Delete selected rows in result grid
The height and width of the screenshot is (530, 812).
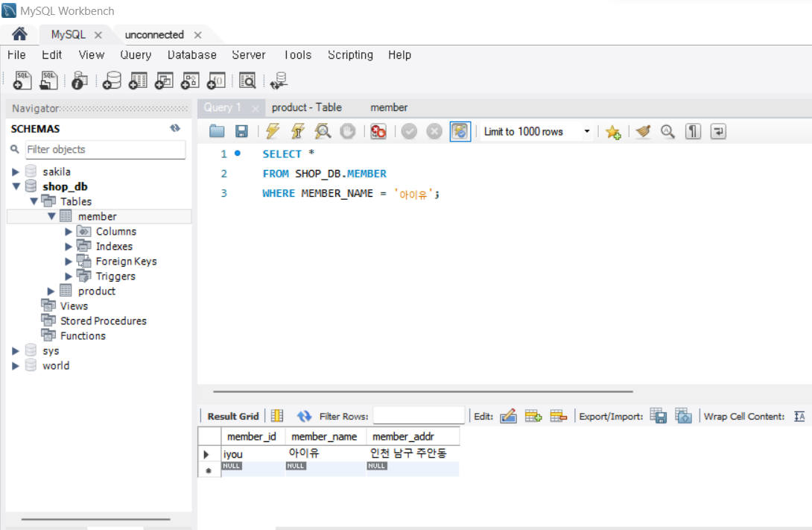tap(558, 416)
